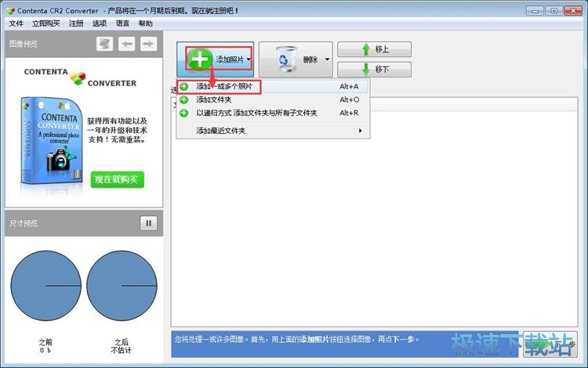Image resolution: width=588 pixels, height=368 pixels.
Task: Open the 添加照片 dropdown arrow
Action: (x=249, y=60)
